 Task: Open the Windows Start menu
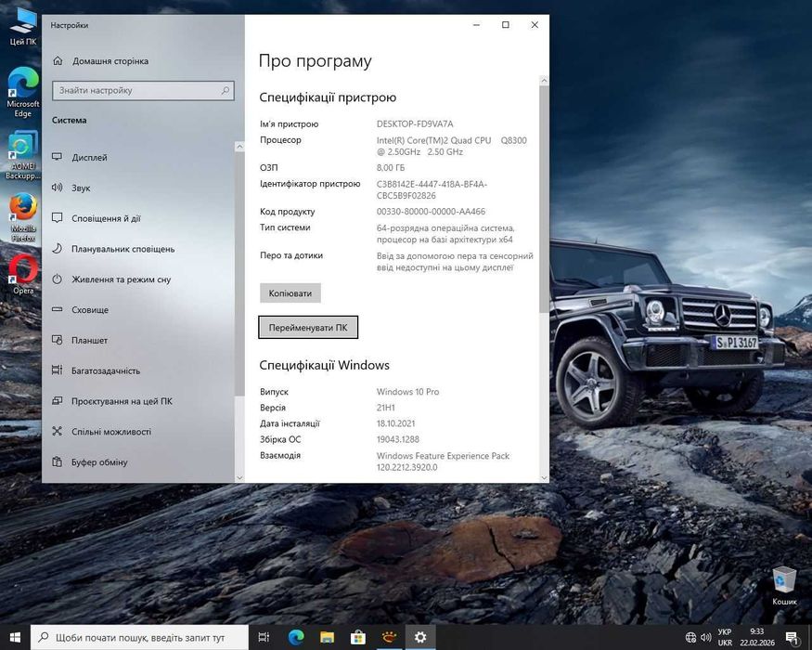coord(15,637)
